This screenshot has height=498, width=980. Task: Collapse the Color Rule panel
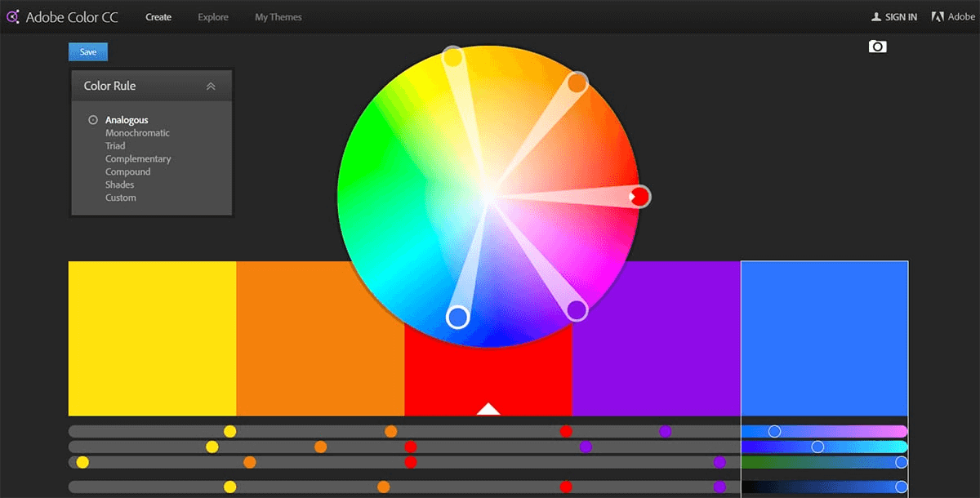coord(211,85)
